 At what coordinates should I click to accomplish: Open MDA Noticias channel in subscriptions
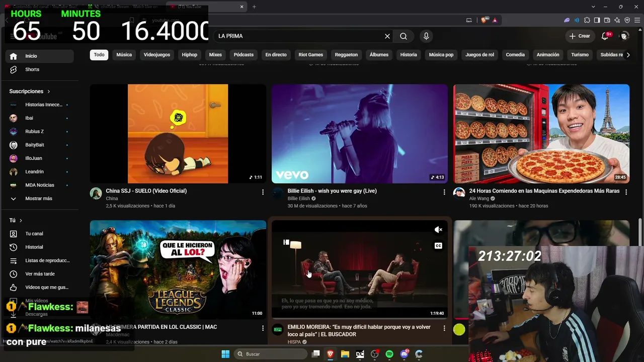pyautogui.click(x=40, y=185)
